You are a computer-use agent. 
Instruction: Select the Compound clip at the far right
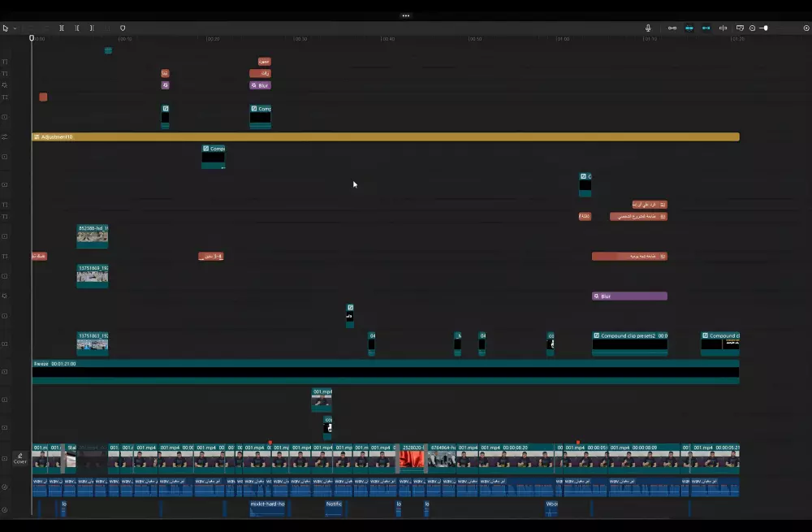[719, 344]
